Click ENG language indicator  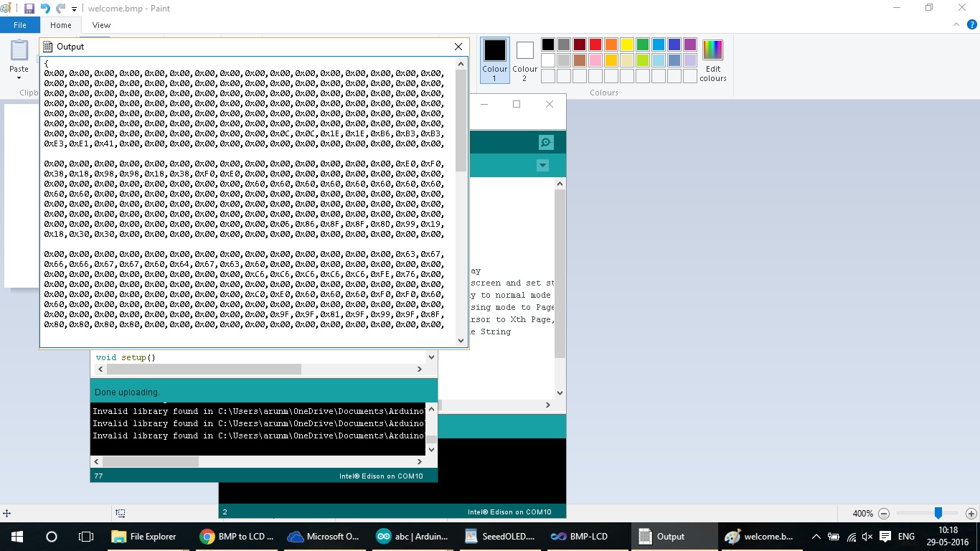(x=906, y=537)
